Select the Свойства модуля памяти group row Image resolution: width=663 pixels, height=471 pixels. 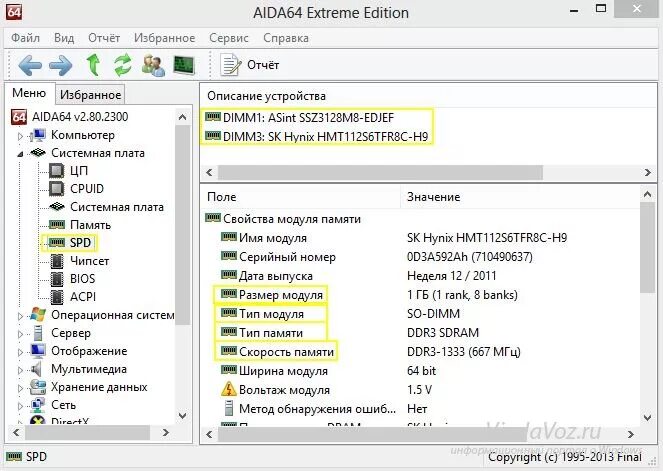[283, 219]
